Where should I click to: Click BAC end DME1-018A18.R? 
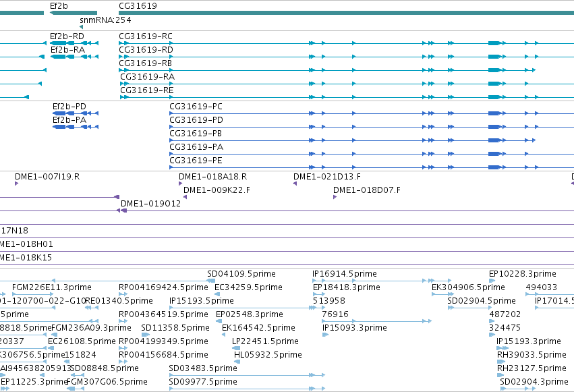click(212, 177)
